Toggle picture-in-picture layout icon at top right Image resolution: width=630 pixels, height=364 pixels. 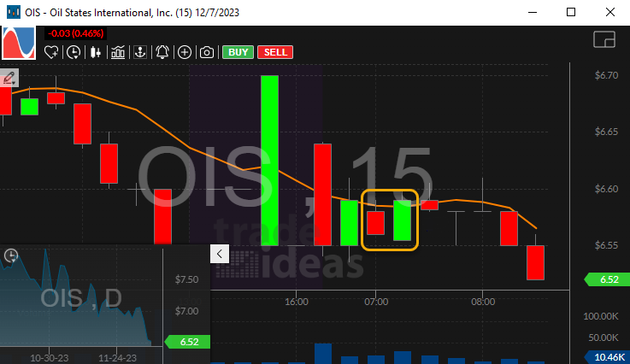click(604, 39)
